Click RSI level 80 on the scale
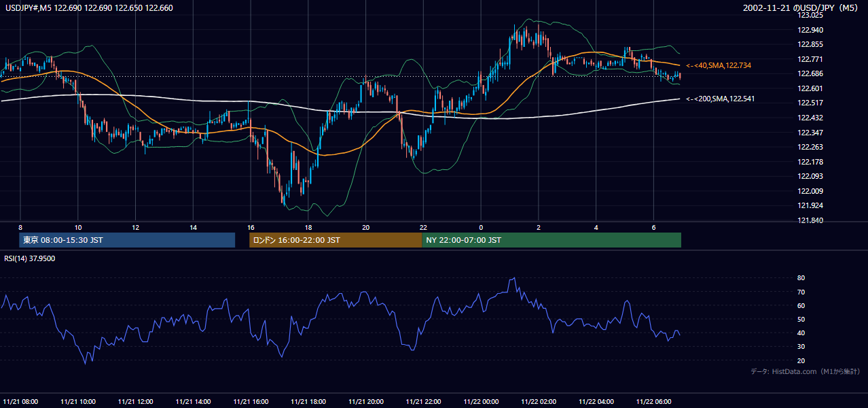Image resolution: width=868 pixels, height=408 pixels. pyautogui.click(x=801, y=278)
